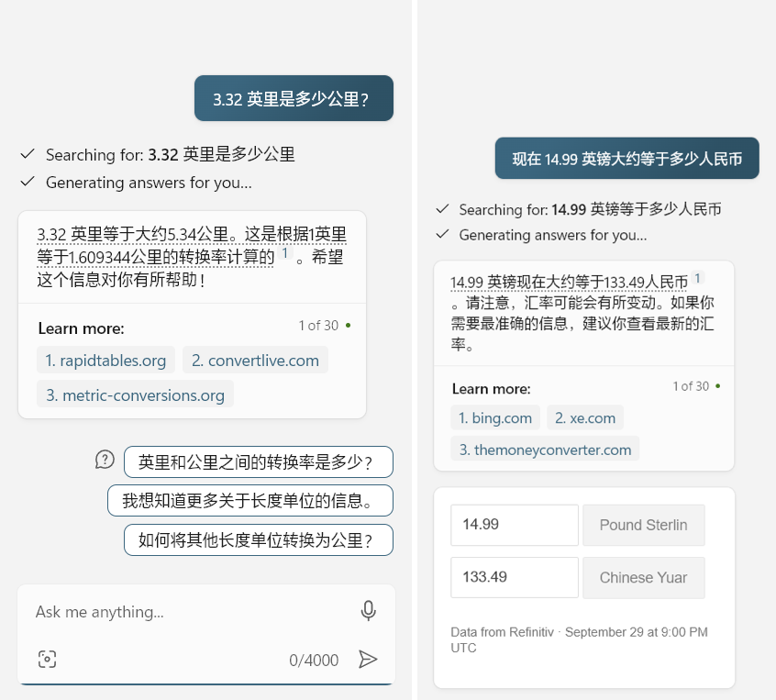Click the 14.99 pound amount field

tap(514, 525)
